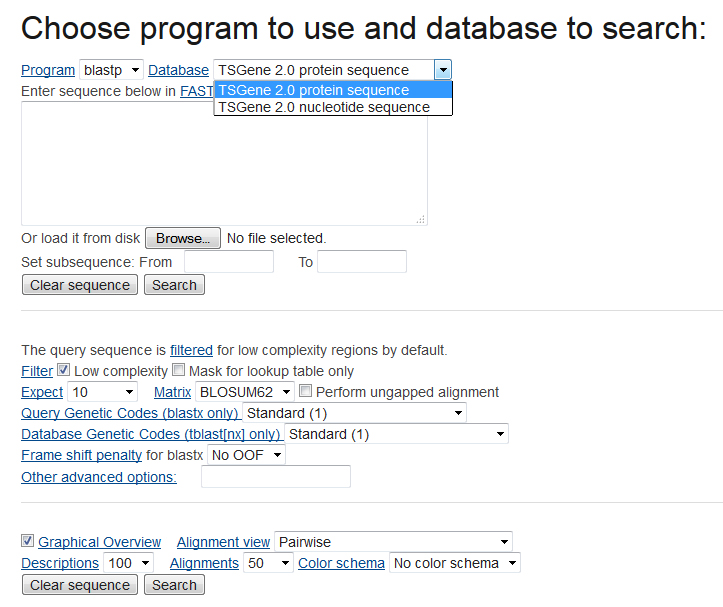
Task: Click the Other advanced options field
Action: pos(275,477)
